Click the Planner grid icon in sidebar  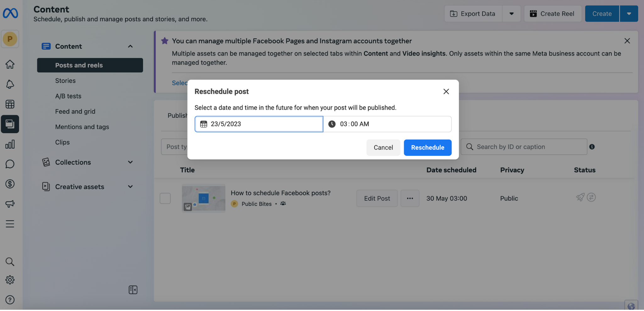click(x=10, y=104)
